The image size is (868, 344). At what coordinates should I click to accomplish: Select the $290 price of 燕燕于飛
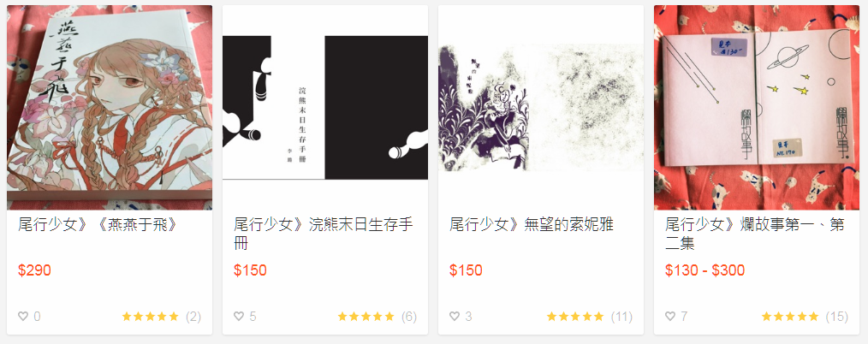34,270
